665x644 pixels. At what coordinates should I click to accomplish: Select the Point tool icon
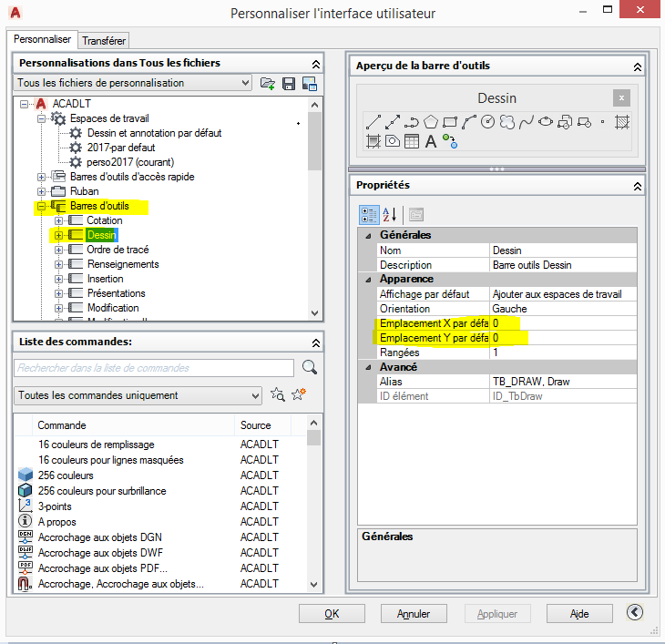[602, 122]
